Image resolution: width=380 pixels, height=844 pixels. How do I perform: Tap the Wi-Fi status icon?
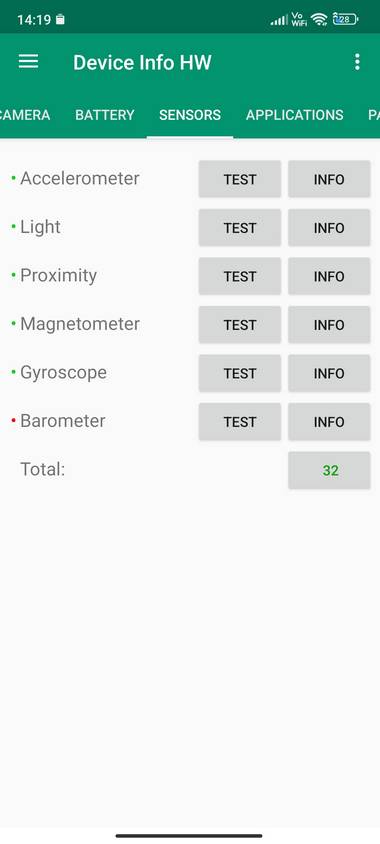(x=319, y=20)
